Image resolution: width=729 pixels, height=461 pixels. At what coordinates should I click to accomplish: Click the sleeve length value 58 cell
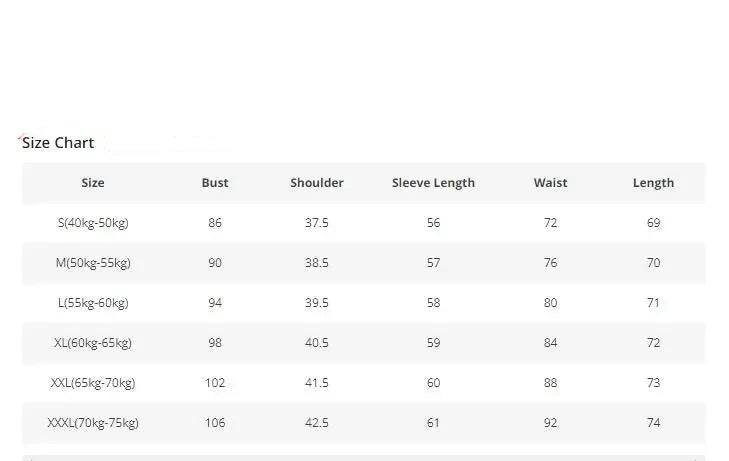pyautogui.click(x=433, y=303)
